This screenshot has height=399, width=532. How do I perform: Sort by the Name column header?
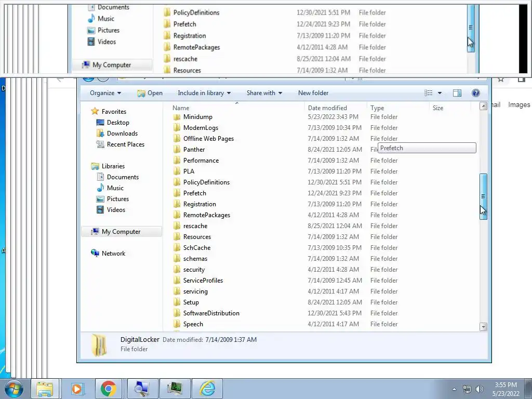coord(237,108)
